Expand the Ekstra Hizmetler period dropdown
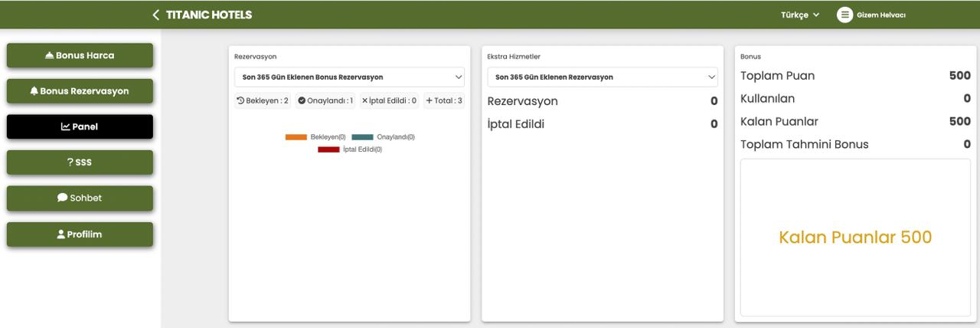Screen dimensions: 980x328 point(602,77)
